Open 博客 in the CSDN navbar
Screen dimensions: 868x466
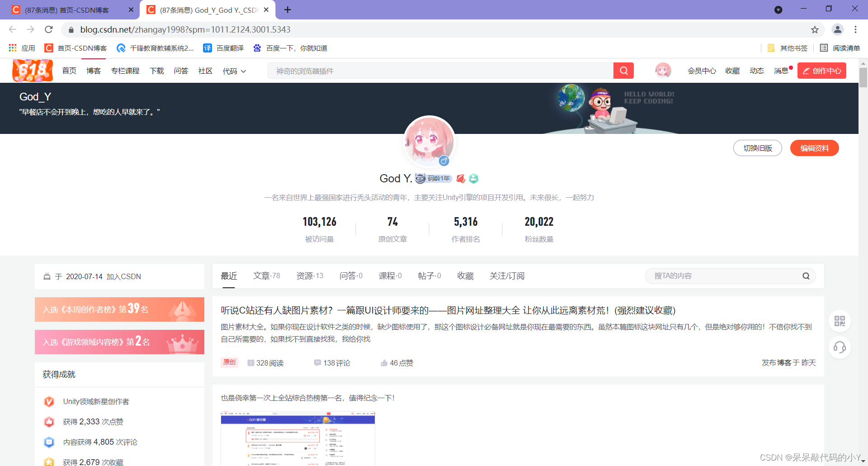coord(94,71)
